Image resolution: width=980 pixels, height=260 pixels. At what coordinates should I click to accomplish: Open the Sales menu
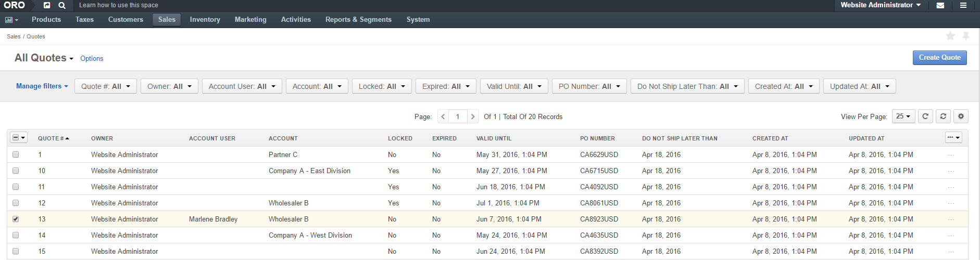[x=167, y=20]
